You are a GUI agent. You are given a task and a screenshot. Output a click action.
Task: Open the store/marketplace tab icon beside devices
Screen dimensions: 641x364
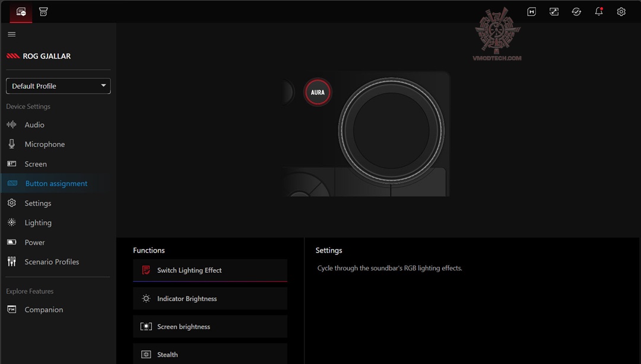point(43,12)
